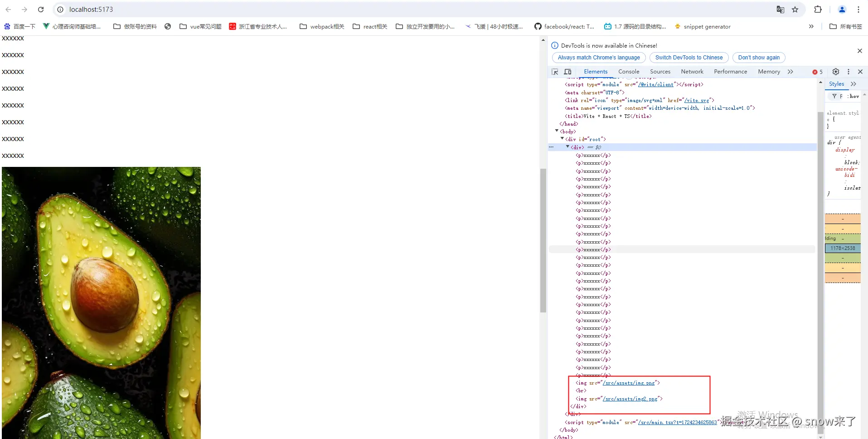Open the Chrome extensions puzzle icon
The height and width of the screenshot is (439, 868).
tap(818, 10)
